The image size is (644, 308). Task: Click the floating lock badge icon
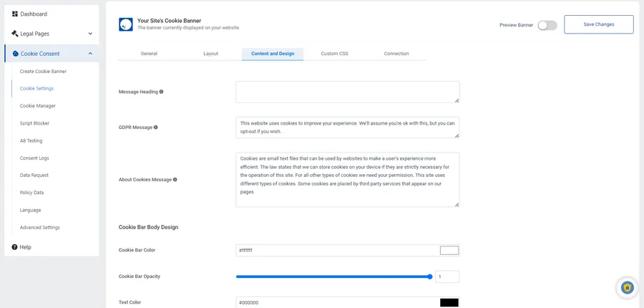(627, 287)
